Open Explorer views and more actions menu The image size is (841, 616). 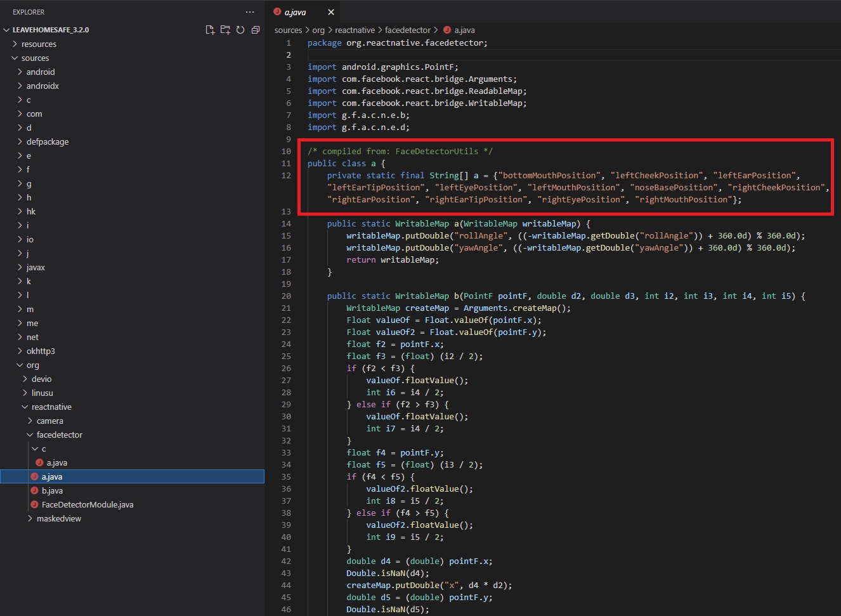[x=250, y=12]
